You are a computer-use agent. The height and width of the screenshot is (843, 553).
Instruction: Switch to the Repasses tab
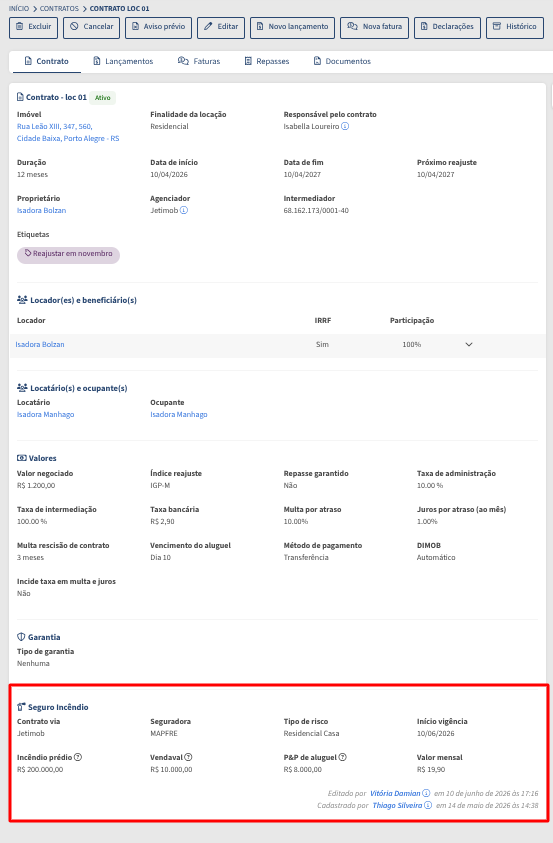(x=267, y=62)
